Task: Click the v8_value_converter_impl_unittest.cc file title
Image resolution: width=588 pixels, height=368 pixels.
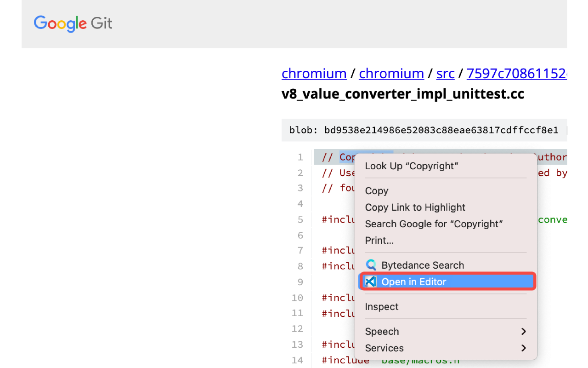Action: click(403, 94)
